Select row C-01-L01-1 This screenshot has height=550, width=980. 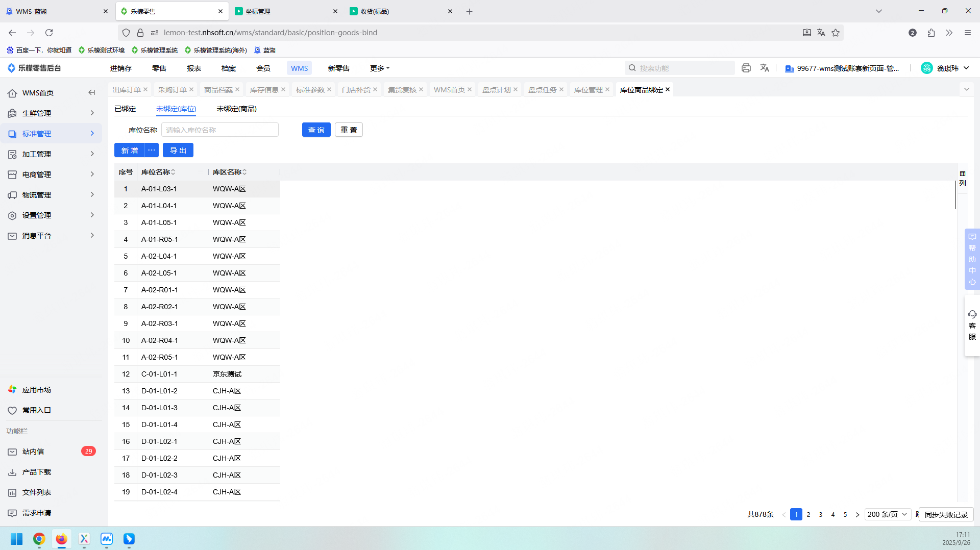point(197,374)
